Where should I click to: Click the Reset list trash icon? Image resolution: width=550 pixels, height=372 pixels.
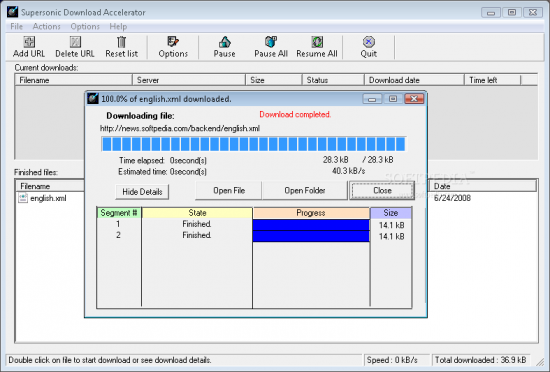[x=121, y=42]
